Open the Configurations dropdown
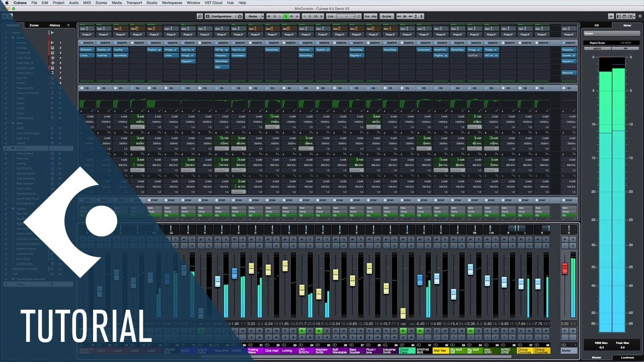The height and width of the screenshot is (362, 644). (x=223, y=16)
